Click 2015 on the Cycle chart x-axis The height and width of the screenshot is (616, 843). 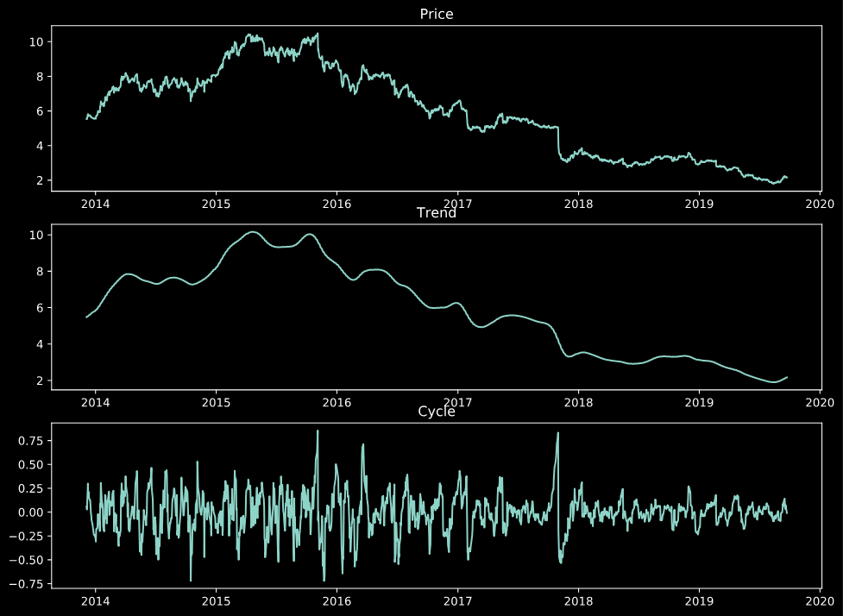tap(216, 601)
